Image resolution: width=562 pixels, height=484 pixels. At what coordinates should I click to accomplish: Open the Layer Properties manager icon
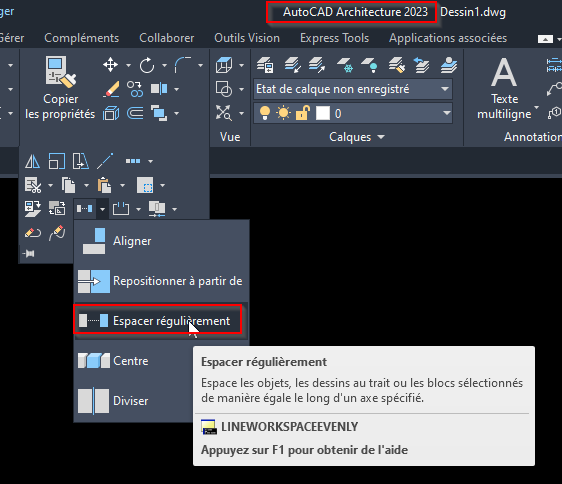pos(265,65)
